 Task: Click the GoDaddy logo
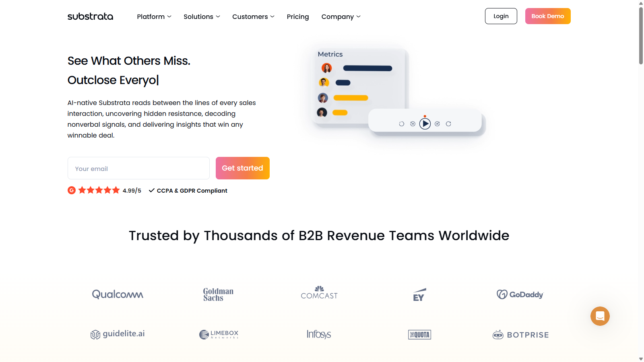[520, 294]
